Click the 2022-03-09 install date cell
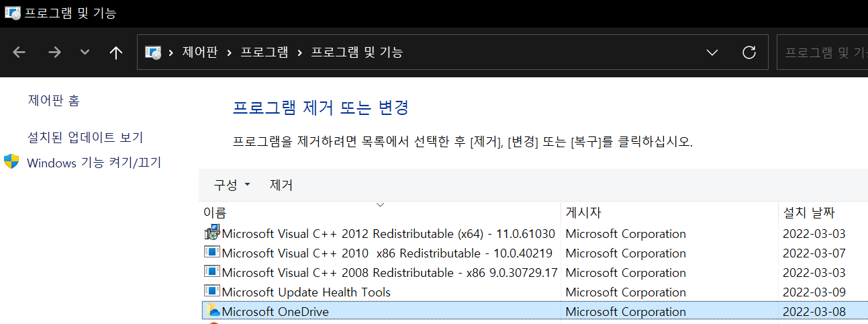Image resolution: width=868 pixels, height=324 pixels. 814,292
